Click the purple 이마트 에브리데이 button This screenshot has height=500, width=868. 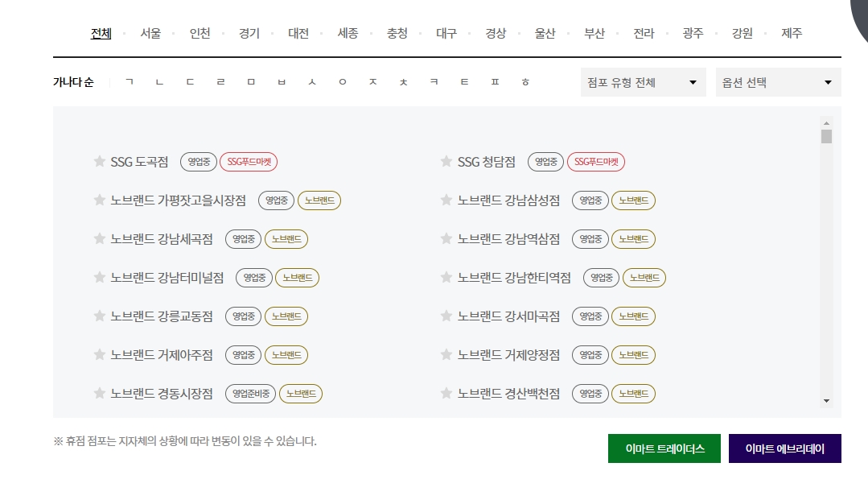[784, 448]
